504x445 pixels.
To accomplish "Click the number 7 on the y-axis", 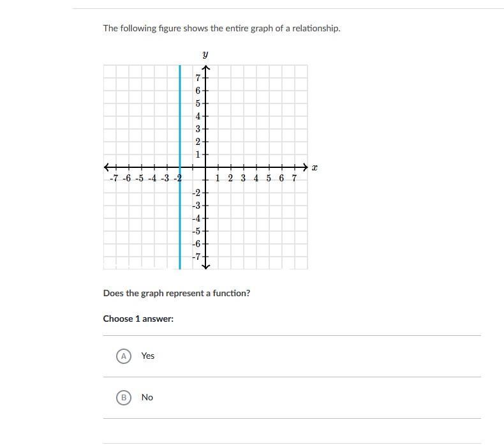I will point(198,78).
